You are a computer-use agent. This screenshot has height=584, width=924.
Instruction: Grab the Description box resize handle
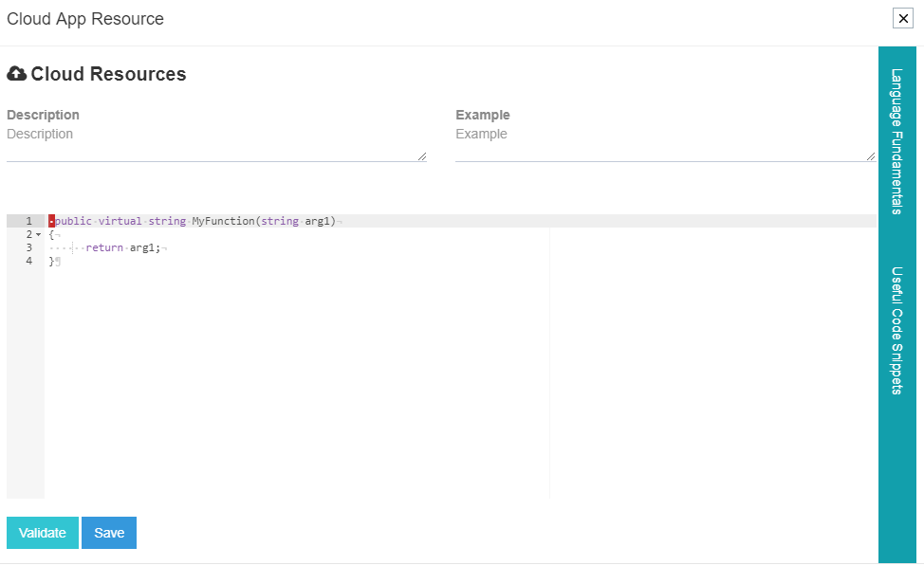(x=422, y=156)
